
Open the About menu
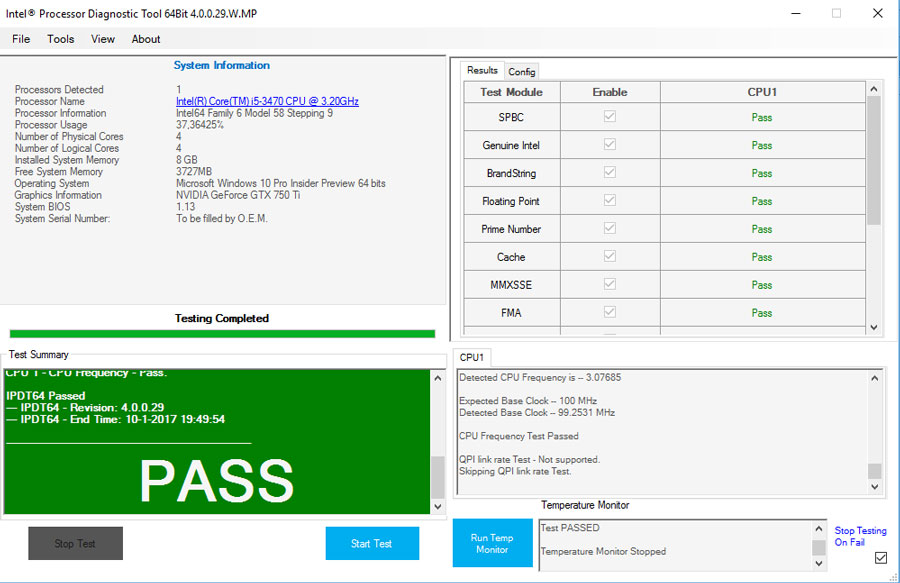146,39
